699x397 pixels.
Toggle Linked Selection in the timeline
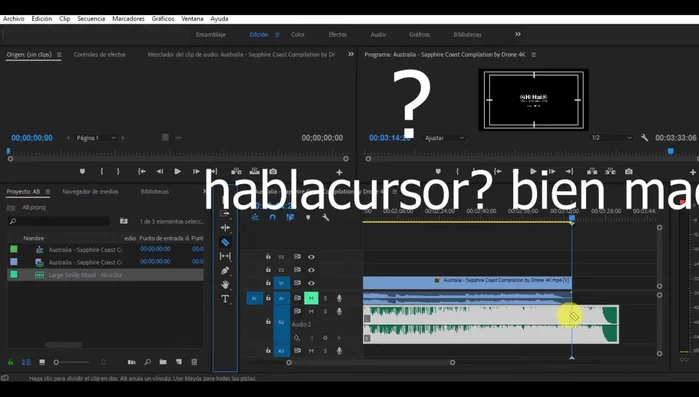[290, 217]
